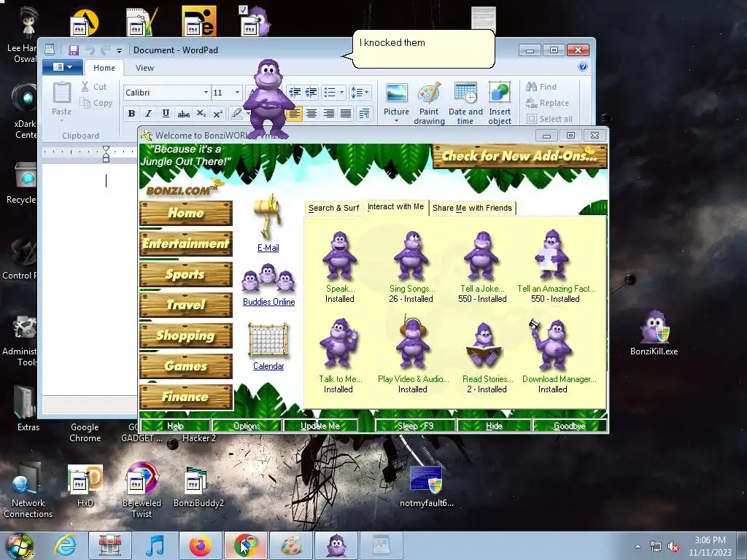
Task: Align text right in WordPad
Action: click(329, 113)
